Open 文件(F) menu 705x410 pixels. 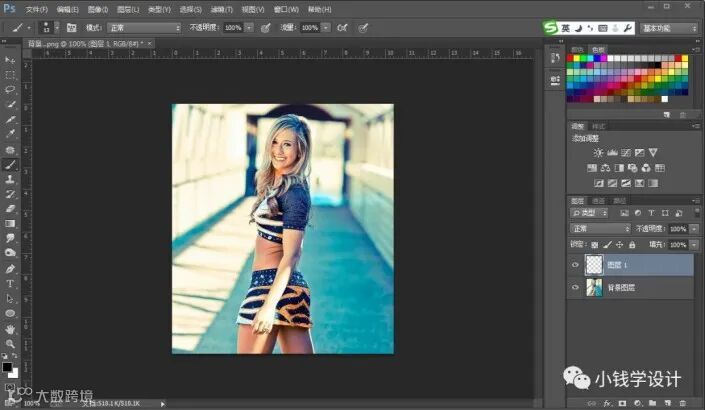[37, 9]
